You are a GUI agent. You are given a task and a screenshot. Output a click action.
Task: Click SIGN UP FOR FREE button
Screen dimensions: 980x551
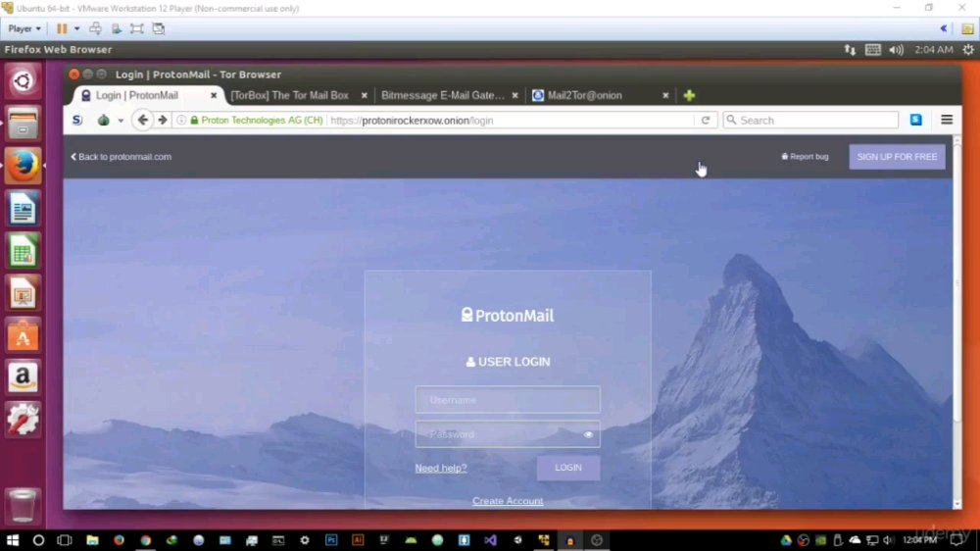[897, 156]
